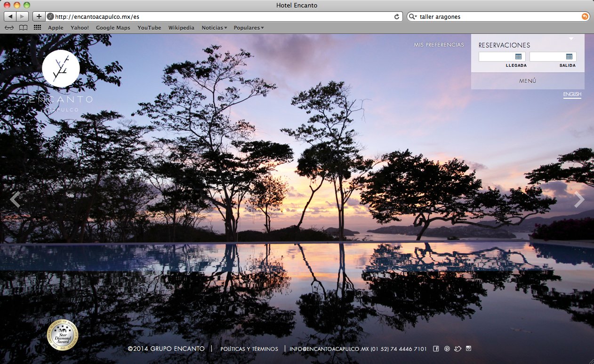This screenshot has width=594, height=364.
Task: Collapse Reservaciones panel with white triangle
Action: click(x=571, y=39)
